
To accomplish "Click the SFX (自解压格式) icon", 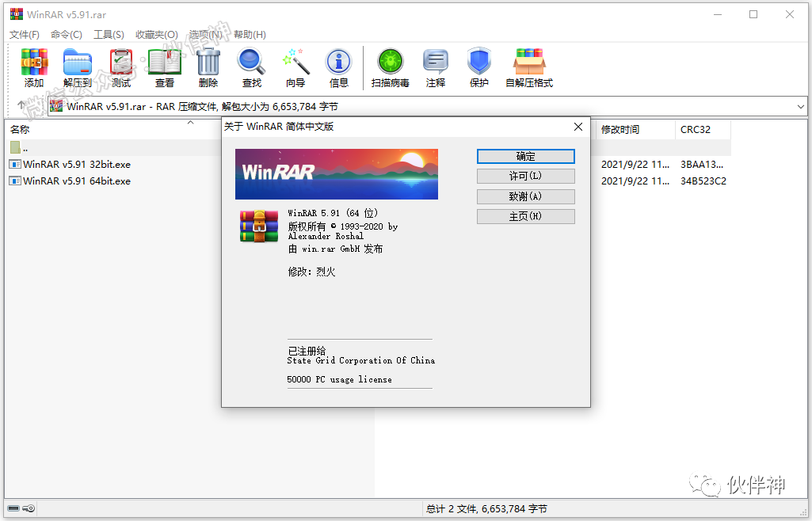I will coord(528,68).
